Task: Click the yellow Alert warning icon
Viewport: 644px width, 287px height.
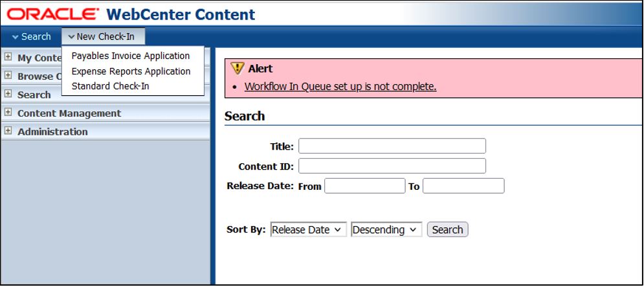Action: tap(238, 68)
